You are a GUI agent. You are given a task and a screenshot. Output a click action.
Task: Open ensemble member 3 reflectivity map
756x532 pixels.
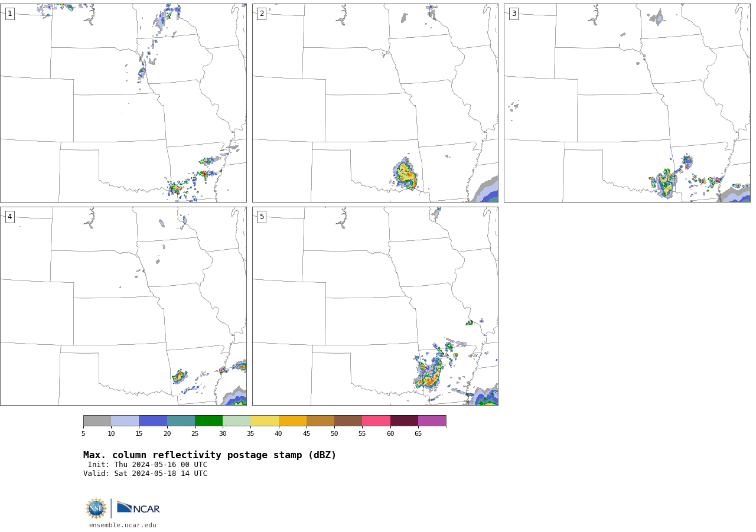pos(627,103)
